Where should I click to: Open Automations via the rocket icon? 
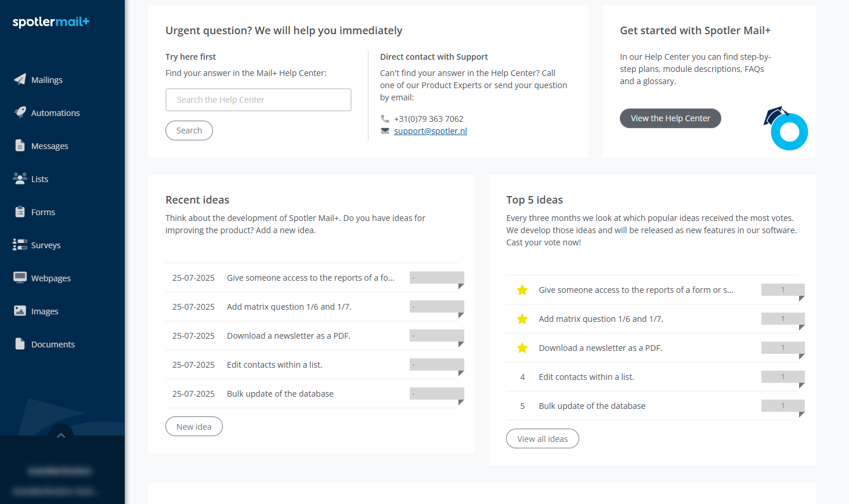point(20,113)
